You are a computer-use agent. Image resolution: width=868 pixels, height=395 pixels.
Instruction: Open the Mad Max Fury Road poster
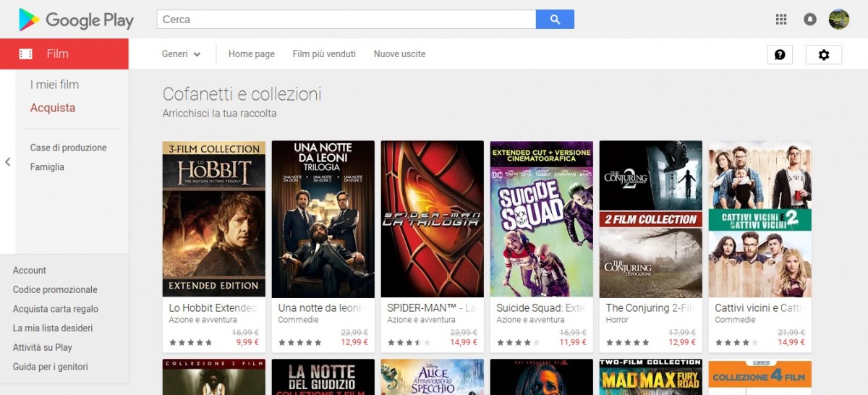[651, 377]
